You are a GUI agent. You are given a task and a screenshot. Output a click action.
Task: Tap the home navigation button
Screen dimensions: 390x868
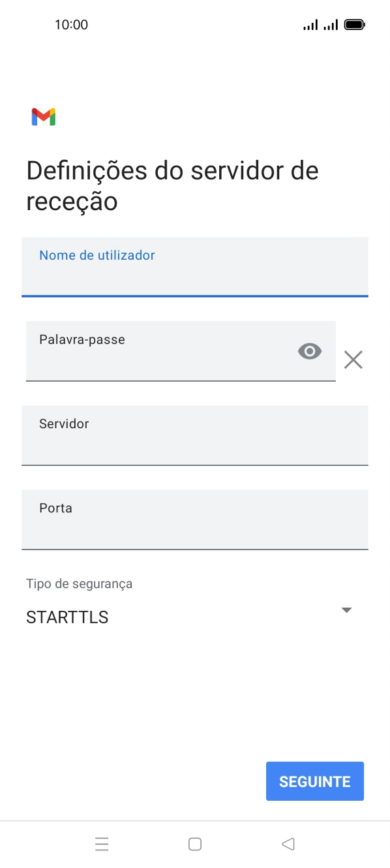pyautogui.click(x=194, y=844)
